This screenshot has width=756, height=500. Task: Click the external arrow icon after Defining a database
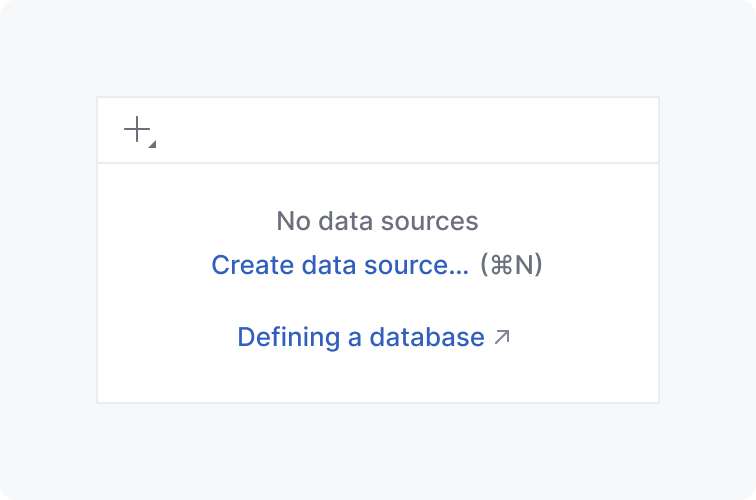502,337
